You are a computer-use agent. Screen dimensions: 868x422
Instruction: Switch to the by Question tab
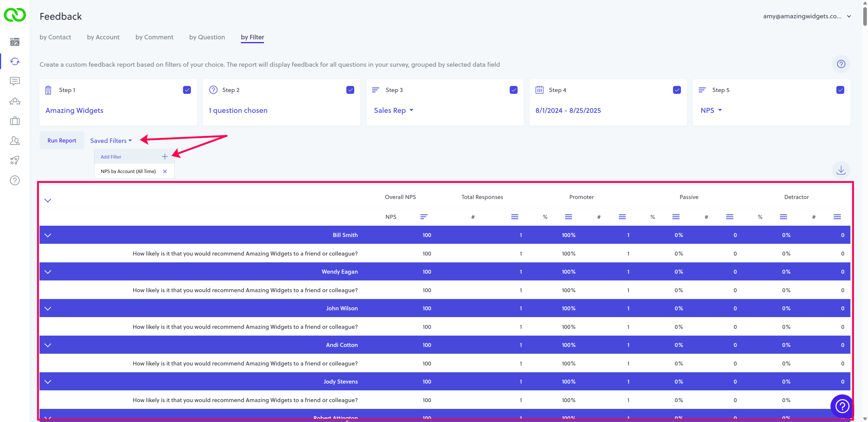tap(207, 37)
